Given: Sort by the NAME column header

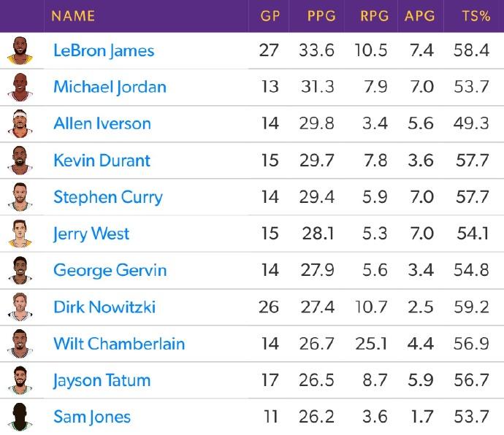Looking at the screenshot, I should coord(73,15).
